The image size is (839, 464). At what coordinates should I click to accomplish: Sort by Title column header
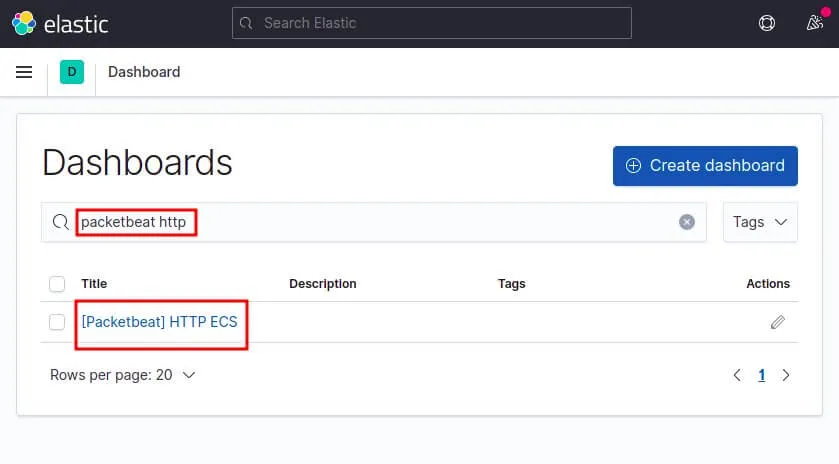click(94, 284)
